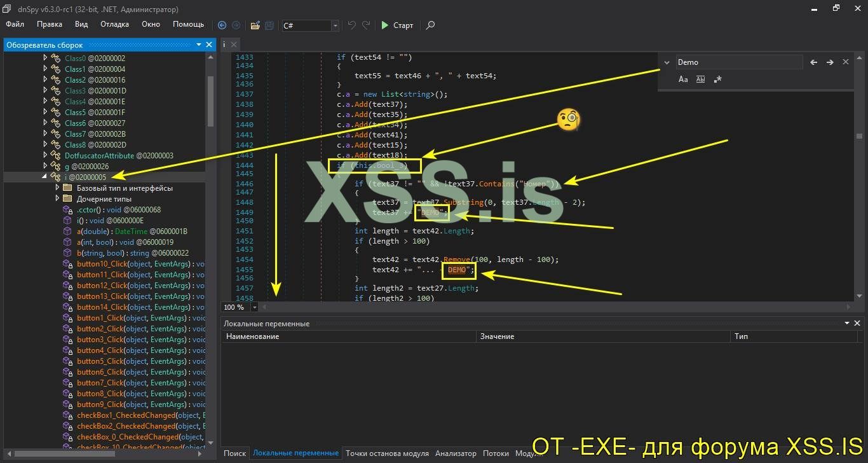868x463 pixels.
Task: Click the Demo search input field
Action: click(738, 62)
